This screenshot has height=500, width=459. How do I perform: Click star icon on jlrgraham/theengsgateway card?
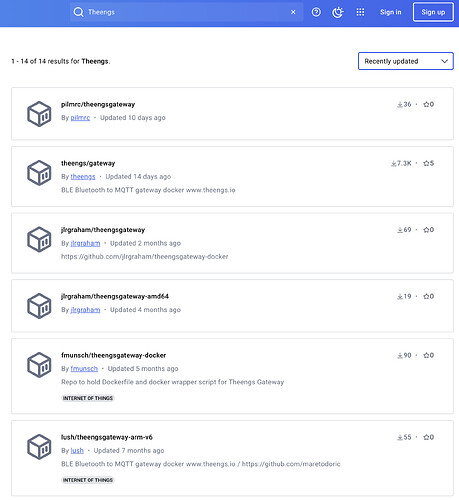tap(426, 230)
